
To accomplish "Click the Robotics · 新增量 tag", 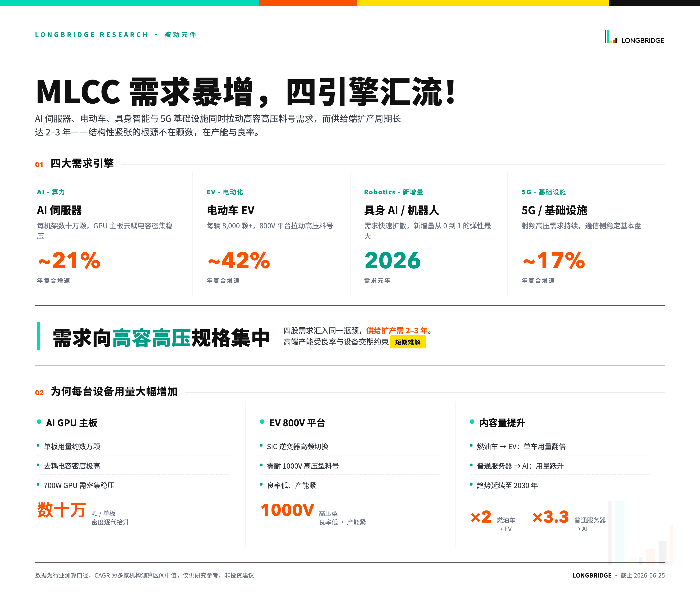I will click(x=394, y=192).
